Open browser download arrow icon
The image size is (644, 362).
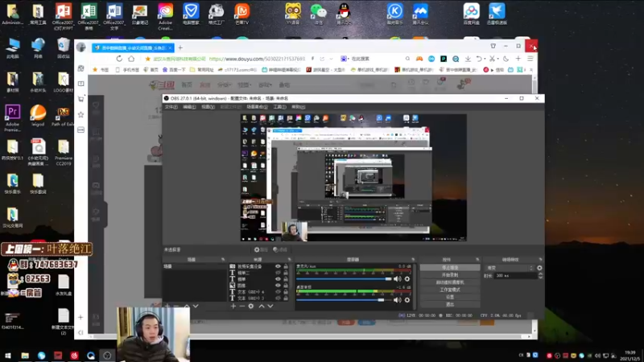click(468, 59)
